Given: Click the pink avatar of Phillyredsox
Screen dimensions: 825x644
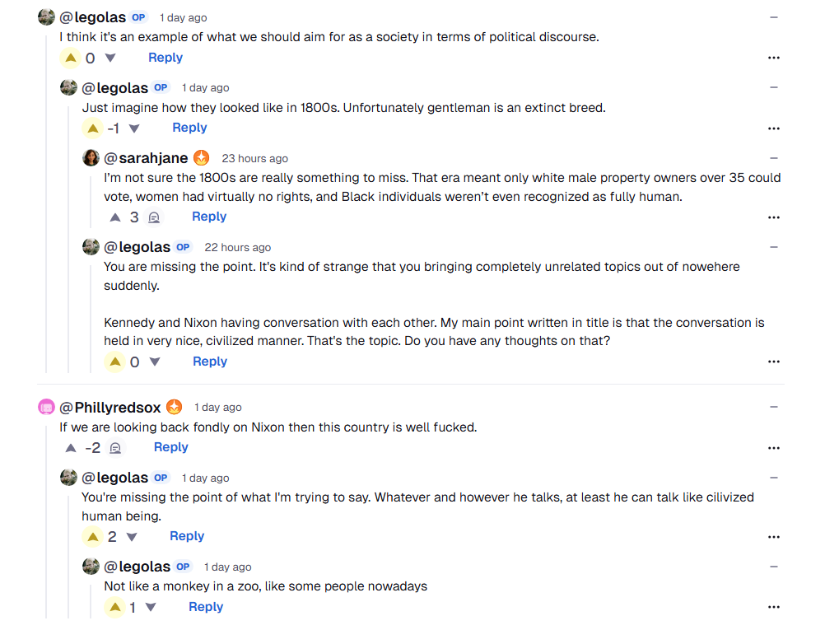Looking at the screenshot, I should (47, 407).
